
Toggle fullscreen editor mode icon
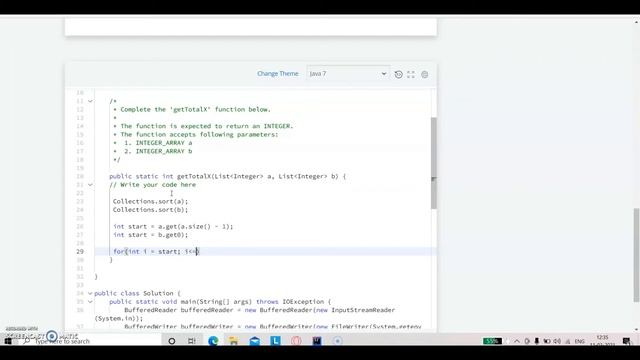[411, 74]
